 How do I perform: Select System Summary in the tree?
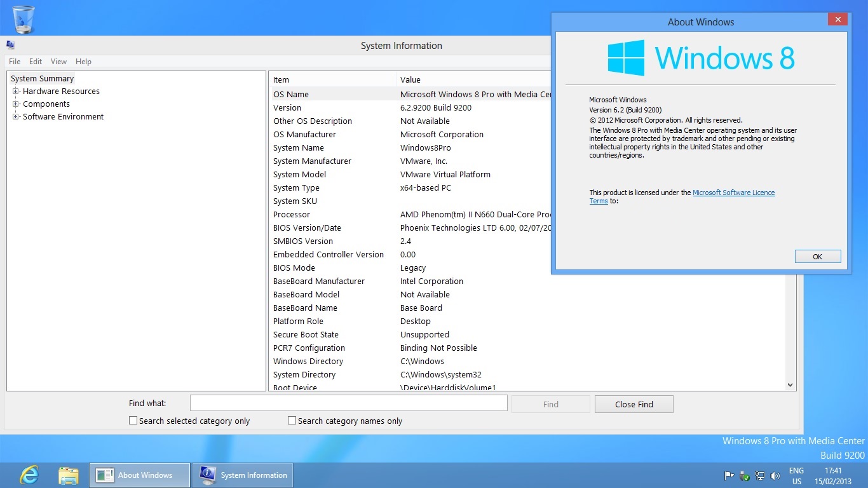point(43,78)
